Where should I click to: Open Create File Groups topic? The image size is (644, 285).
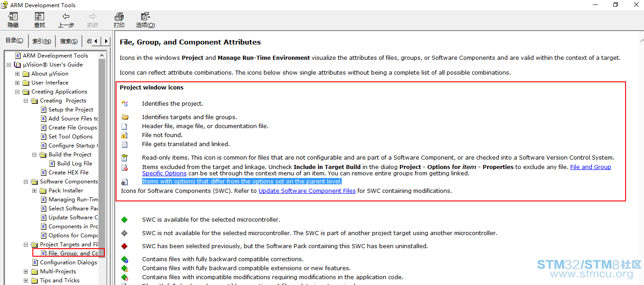73,128
